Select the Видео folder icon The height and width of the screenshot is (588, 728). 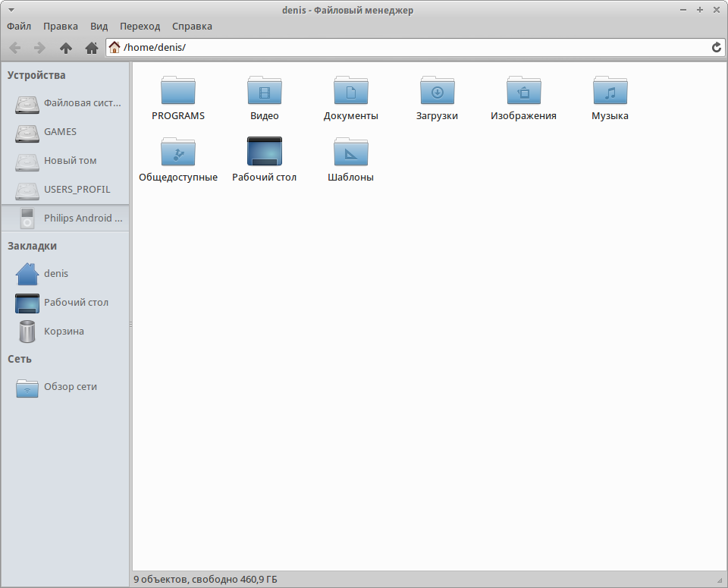pyautogui.click(x=265, y=92)
